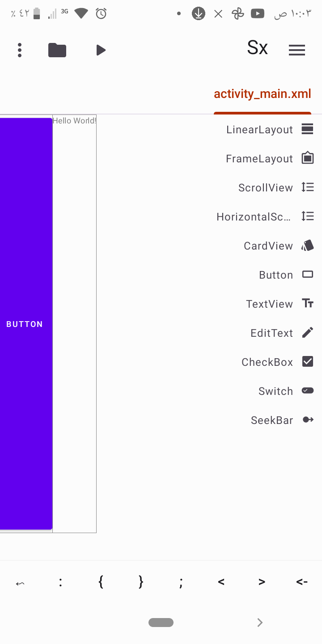Select the TextView icon in the palette

click(x=307, y=303)
